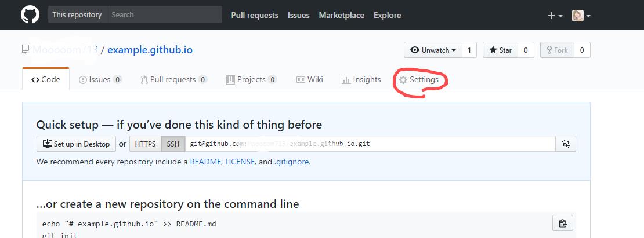The width and height of the screenshot is (644, 238).
Task: Select the HTTPS protocol option
Action: point(145,144)
